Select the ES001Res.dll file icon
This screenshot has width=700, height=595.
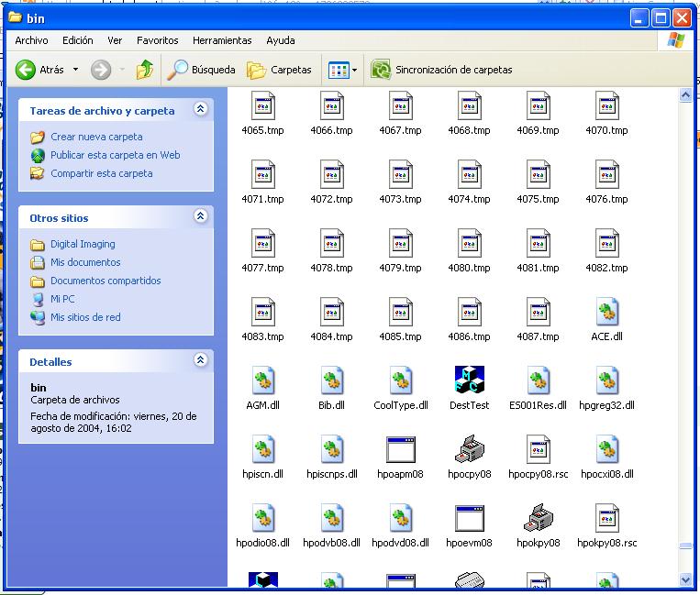(538, 380)
